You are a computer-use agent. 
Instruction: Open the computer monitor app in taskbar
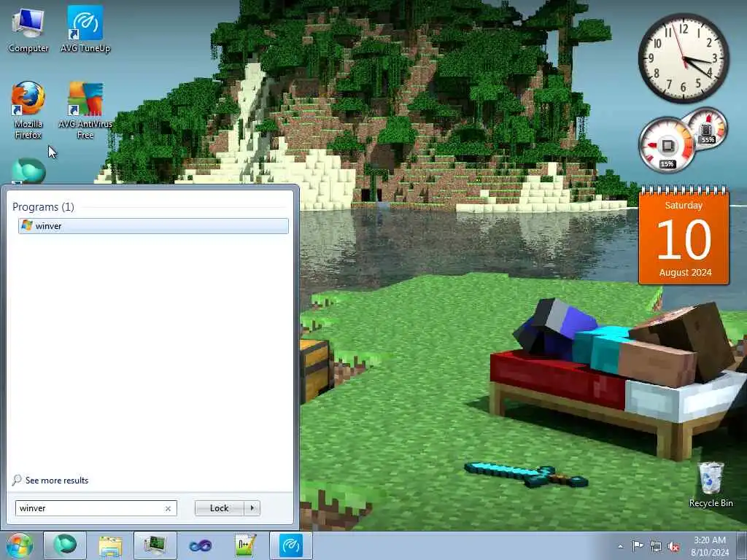(x=155, y=545)
